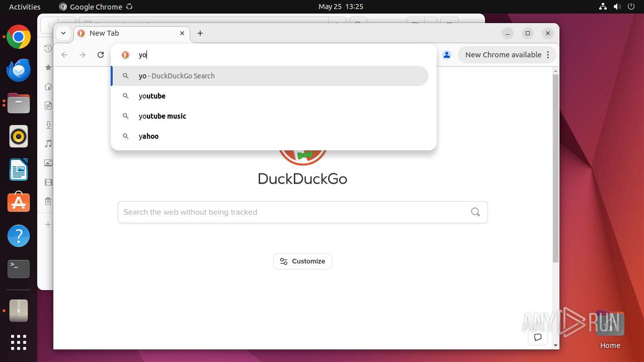This screenshot has height=362, width=644.
Task: Click the Chrome reload page button
Action: [101, 55]
